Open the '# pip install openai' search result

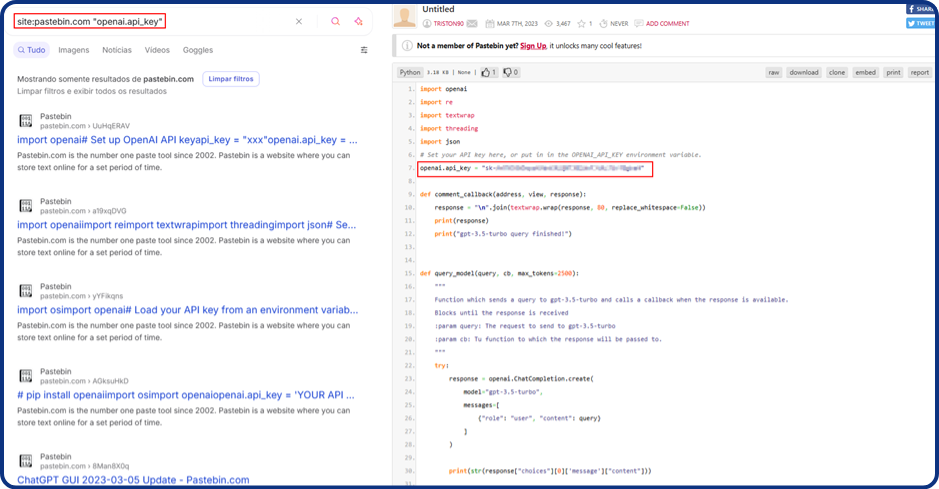click(x=187, y=394)
